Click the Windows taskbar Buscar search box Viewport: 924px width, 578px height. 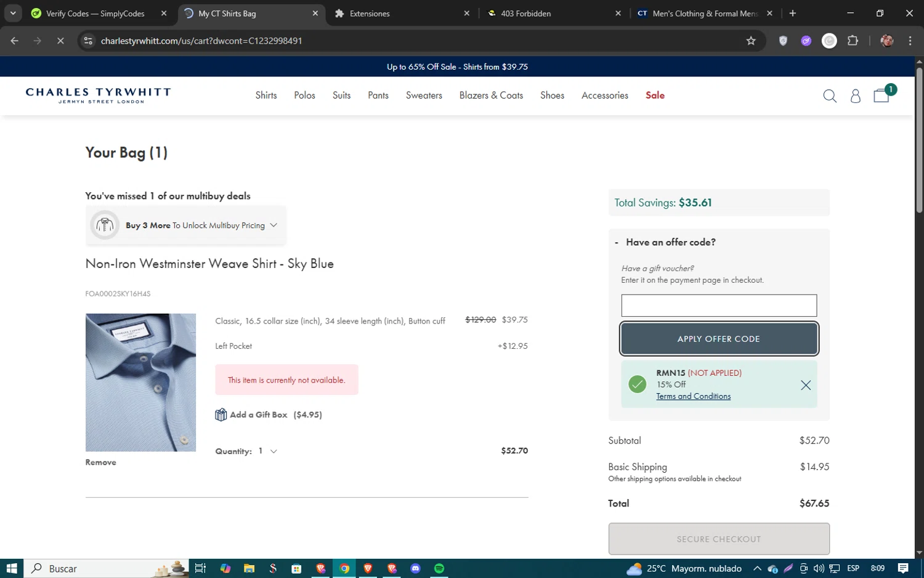coord(106,568)
